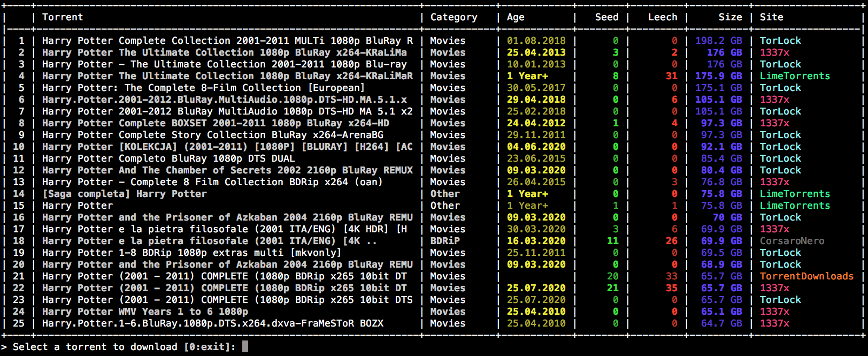Select row 20 'Prisoner of Azkaban 2004 2160p'
The width and height of the screenshot is (868, 356).
[227, 264]
